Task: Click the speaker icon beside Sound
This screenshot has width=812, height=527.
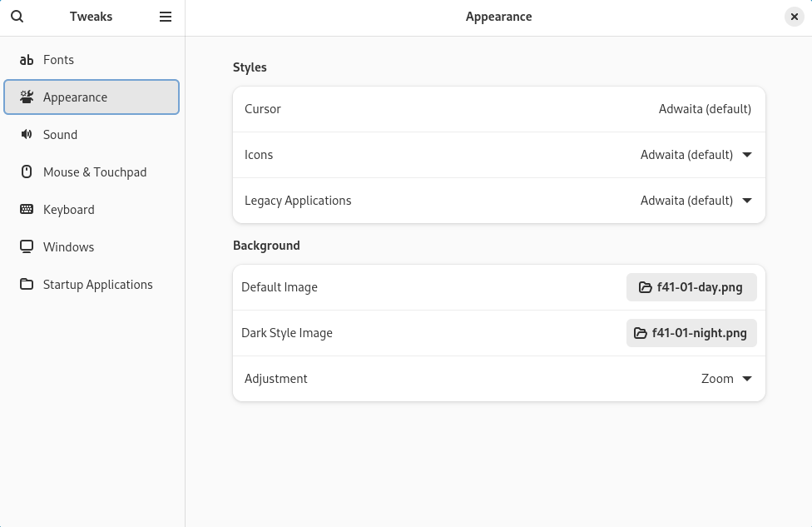Action: pos(27,135)
